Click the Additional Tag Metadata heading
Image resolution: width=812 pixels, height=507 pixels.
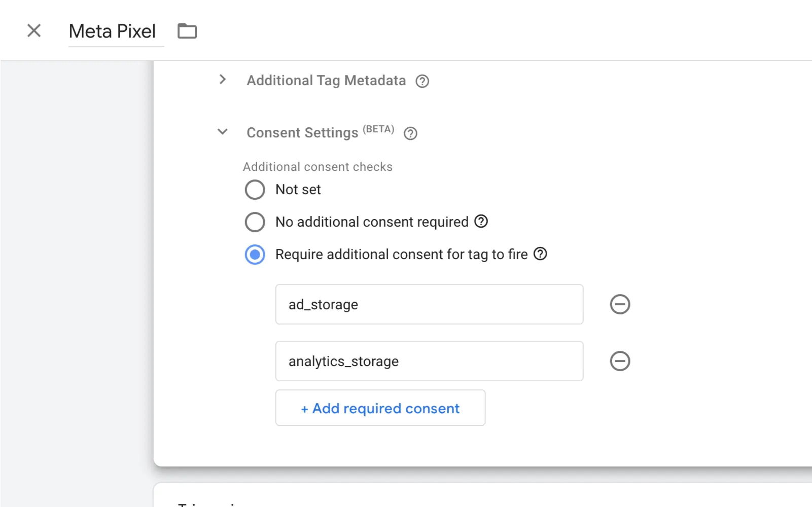[x=326, y=81]
